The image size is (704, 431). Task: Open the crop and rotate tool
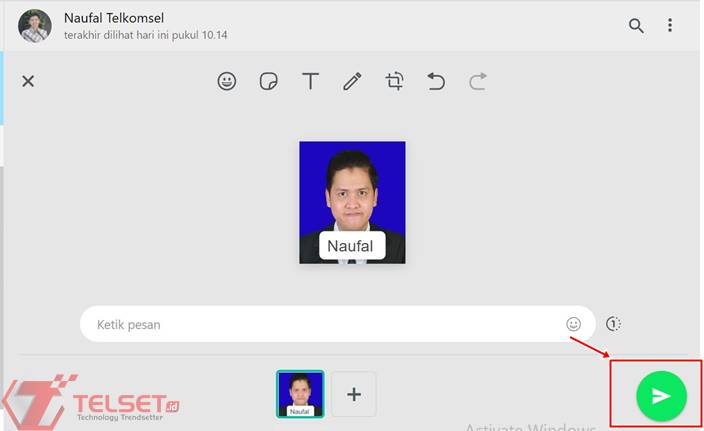pyautogui.click(x=394, y=82)
